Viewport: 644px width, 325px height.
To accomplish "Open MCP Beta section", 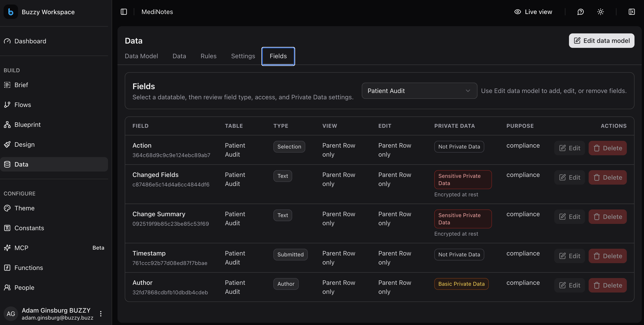I will click(54, 248).
